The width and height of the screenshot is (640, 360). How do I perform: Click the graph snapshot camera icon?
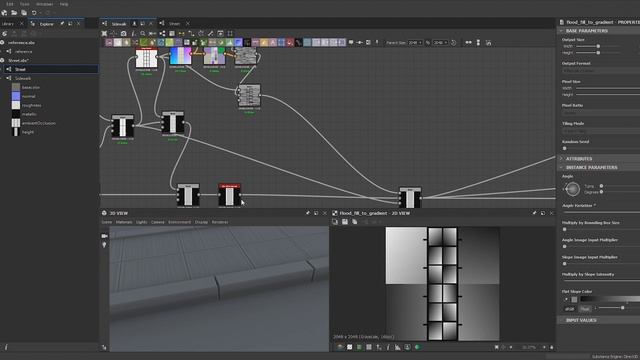pos(124,33)
